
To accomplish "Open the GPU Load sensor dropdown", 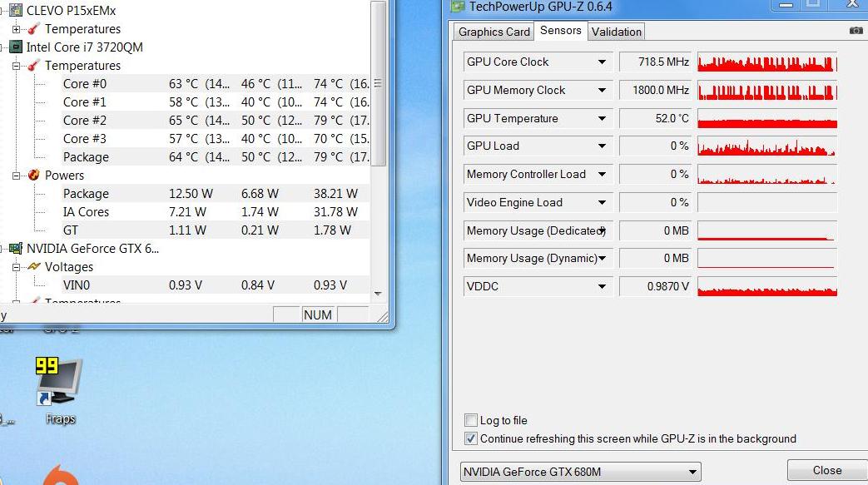I will click(602, 146).
